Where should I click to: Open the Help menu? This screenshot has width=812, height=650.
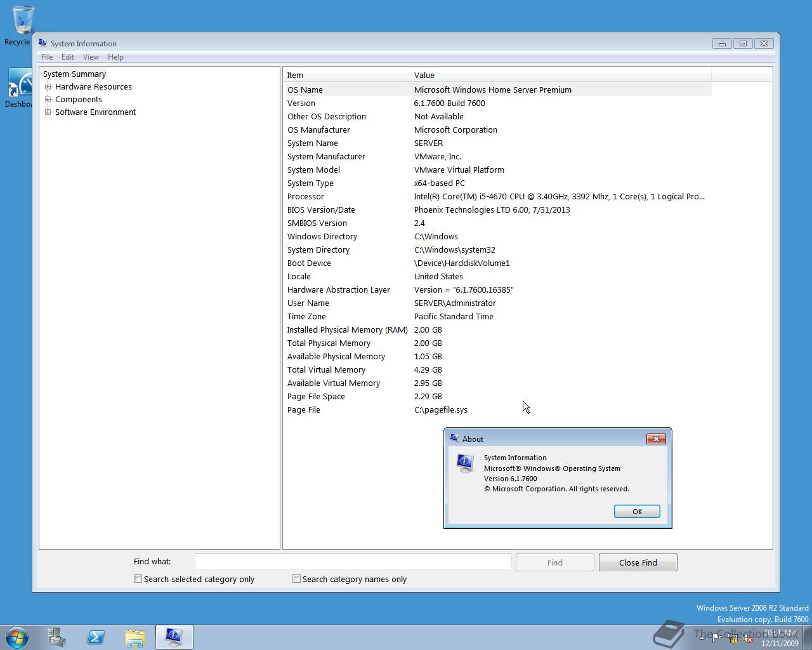(x=115, y=57)
